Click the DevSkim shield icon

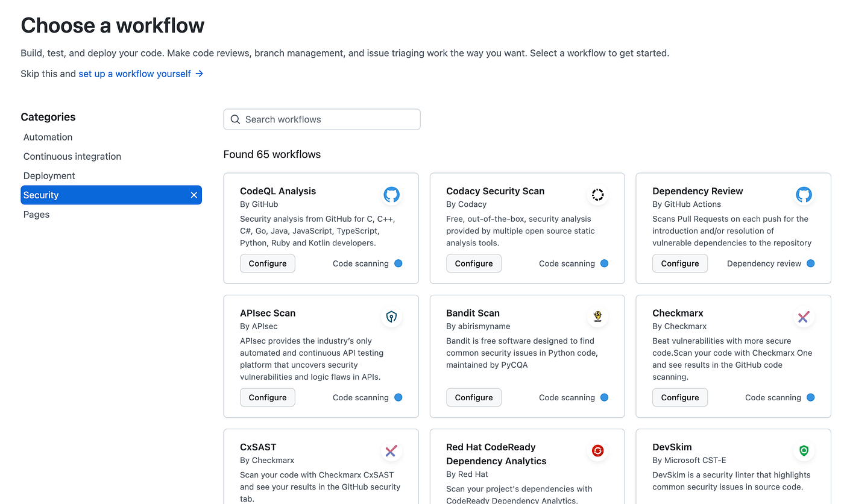pyautogui.click(x=804, y=450)
